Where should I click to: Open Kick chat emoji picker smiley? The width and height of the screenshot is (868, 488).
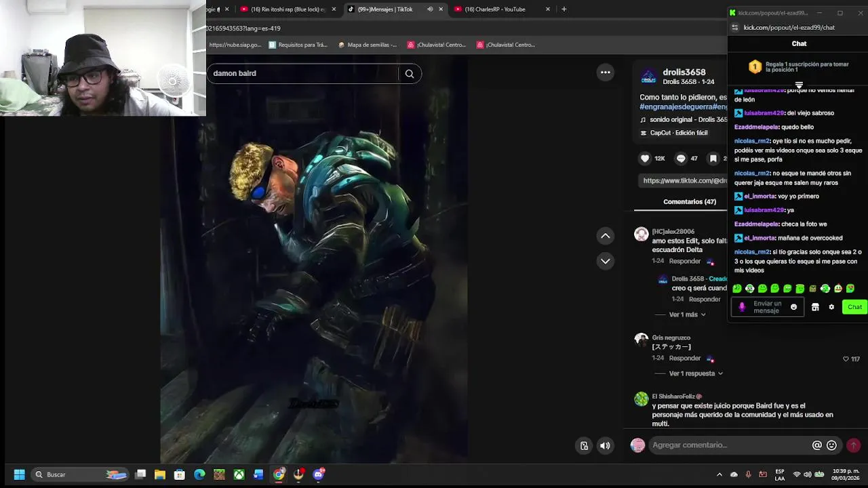coord(794,307)
